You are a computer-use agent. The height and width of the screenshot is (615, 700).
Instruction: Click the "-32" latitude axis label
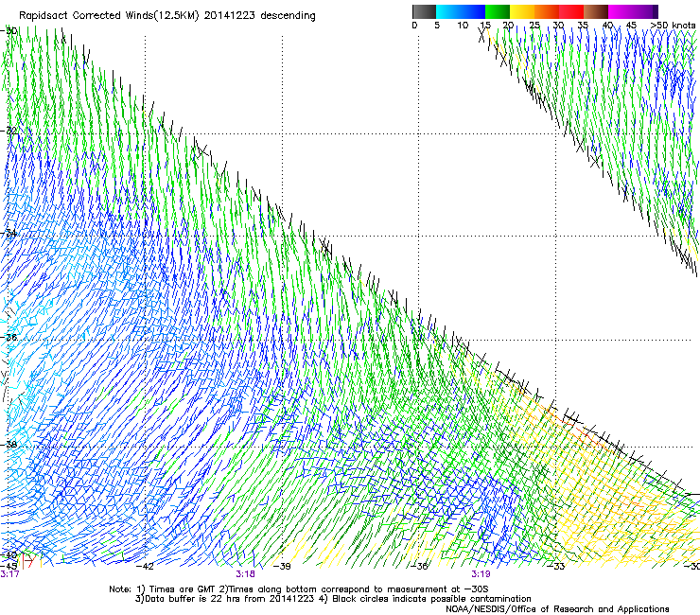(9, 131)
